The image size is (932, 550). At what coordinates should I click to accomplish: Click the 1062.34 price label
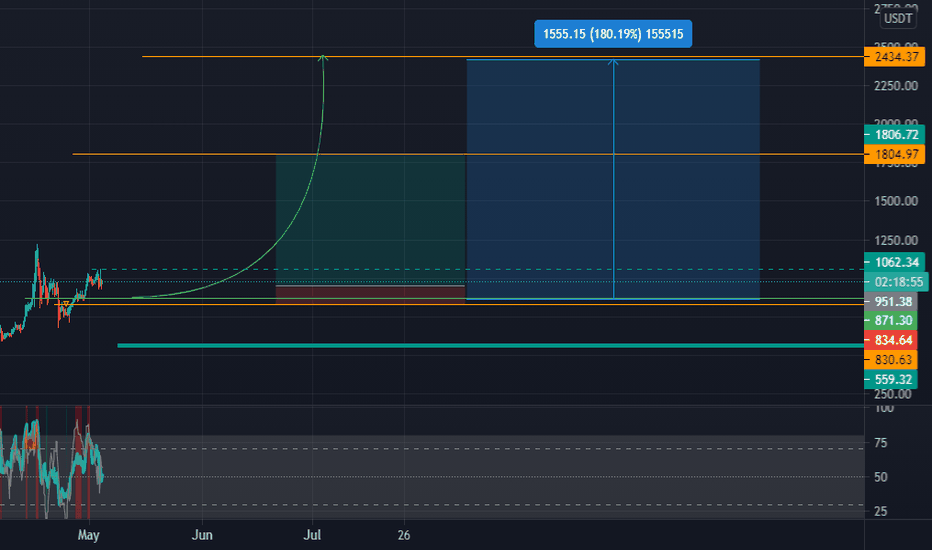click(895, 262)
